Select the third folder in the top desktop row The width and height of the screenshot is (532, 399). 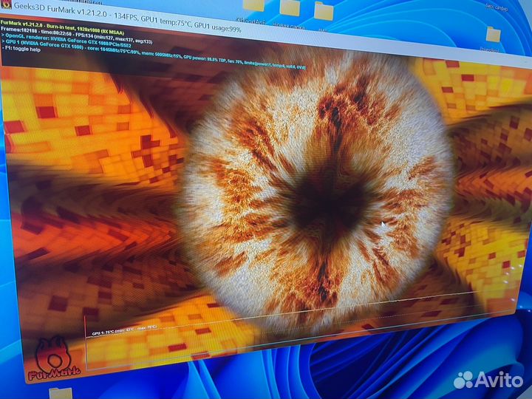pyautogui.click(x=324, y=11)
